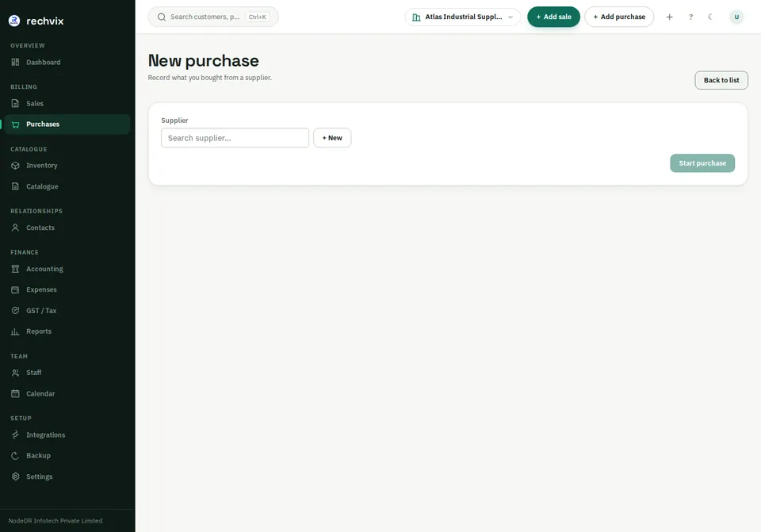This screenshot has height=532, width=761.
Task: Open the Staff sidebar icon
Action: 16,373
